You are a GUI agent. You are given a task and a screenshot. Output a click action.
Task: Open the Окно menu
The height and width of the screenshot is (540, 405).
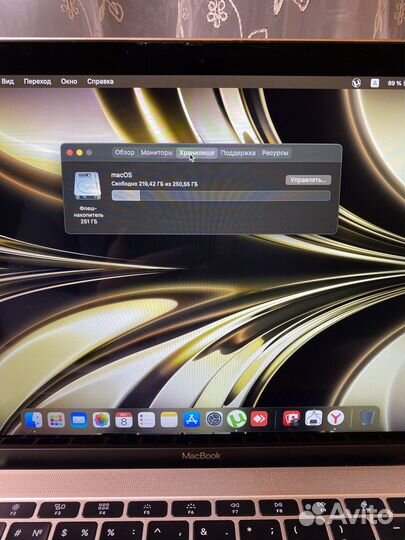pyautogui.click(x=69, y=82)
